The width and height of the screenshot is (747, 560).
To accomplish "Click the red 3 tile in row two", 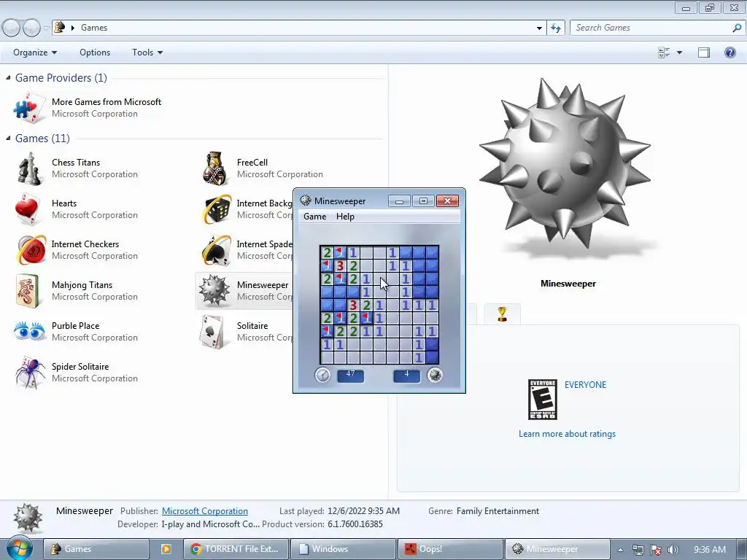I will click(340, 265).
